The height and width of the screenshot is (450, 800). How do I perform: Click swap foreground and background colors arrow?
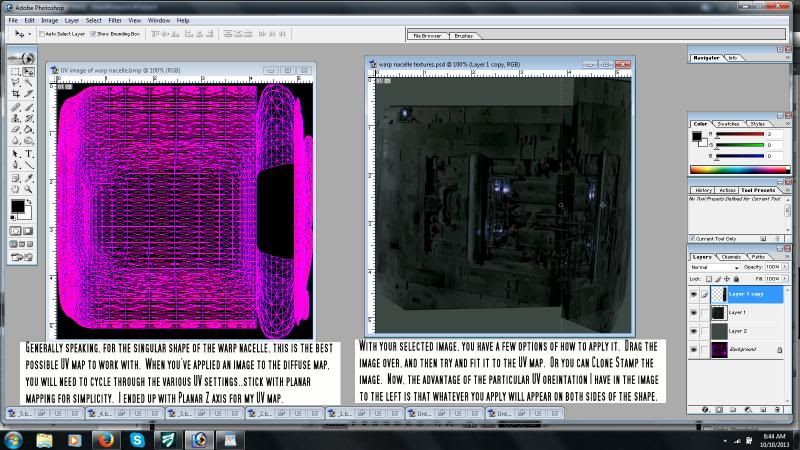click(29, 203)
